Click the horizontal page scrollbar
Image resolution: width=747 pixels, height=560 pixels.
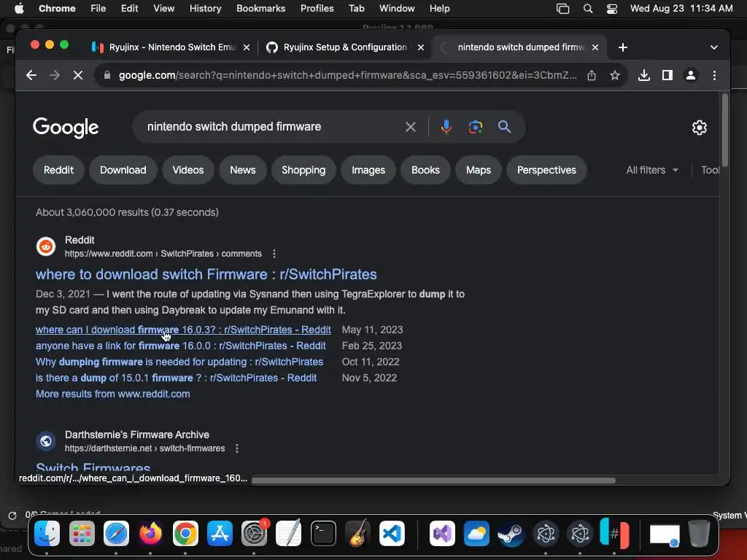[433, 480]
